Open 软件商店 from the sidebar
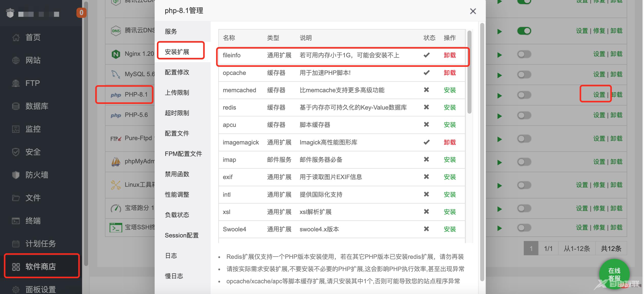The height and width of the screenshot is (294, 644). coord(41,266)
